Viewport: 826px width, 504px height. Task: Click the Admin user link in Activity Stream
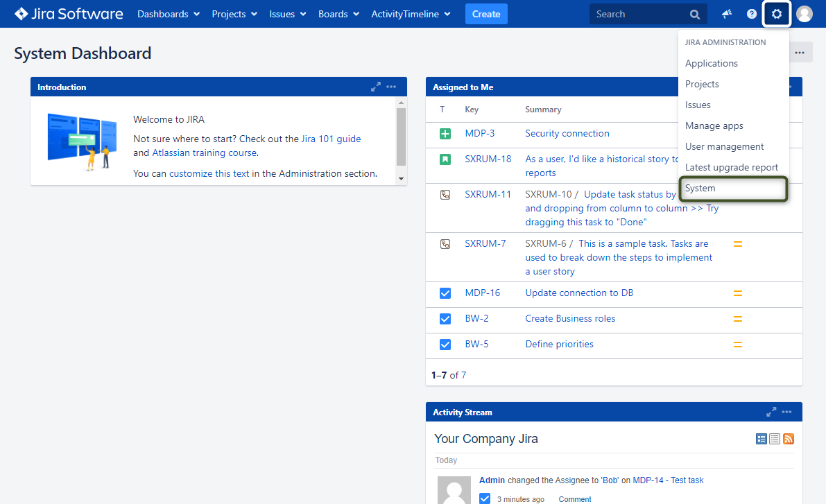pos(492,480)
